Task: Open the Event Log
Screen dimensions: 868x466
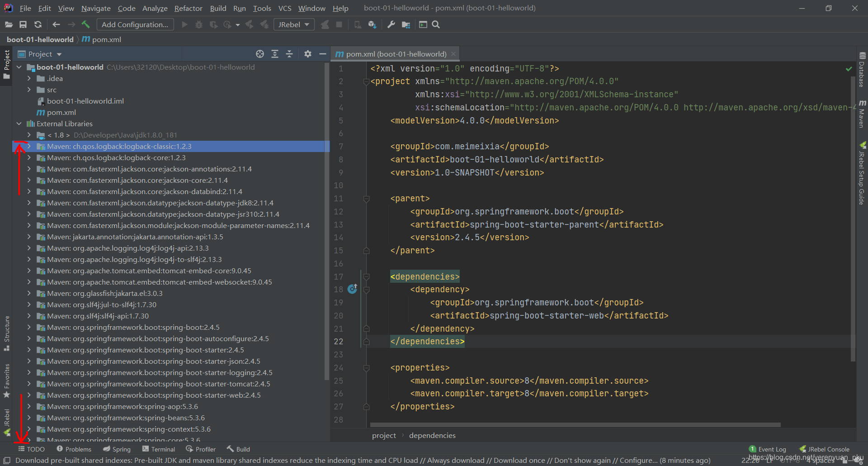Action: (x=767, y=449)
